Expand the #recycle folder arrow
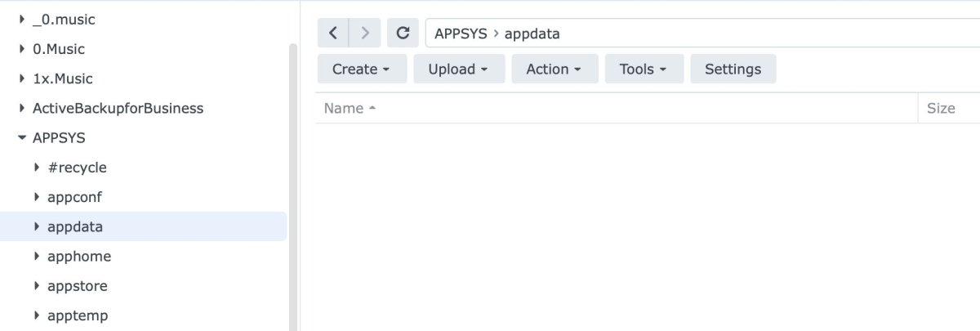980x331 pixels. pos(38,168)
